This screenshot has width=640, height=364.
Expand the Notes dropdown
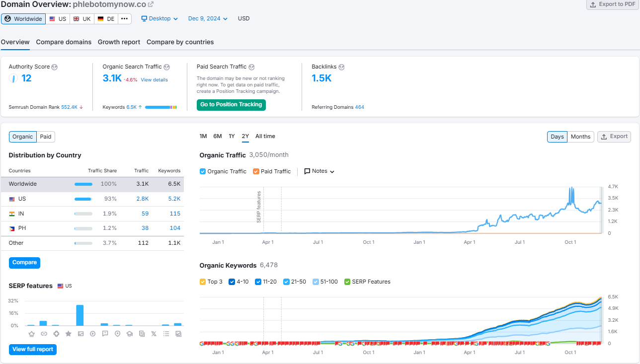[x=320, y=171]
